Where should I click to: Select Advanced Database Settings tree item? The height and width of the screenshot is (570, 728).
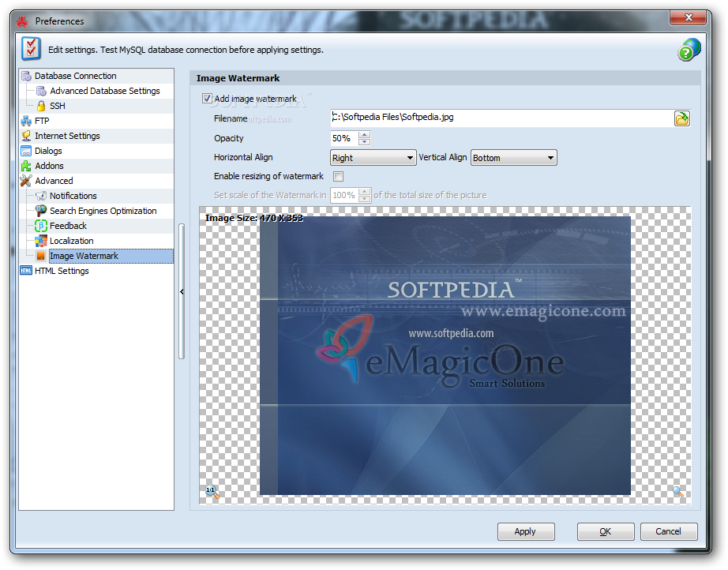pyautogui.click(x=104, y=91)
